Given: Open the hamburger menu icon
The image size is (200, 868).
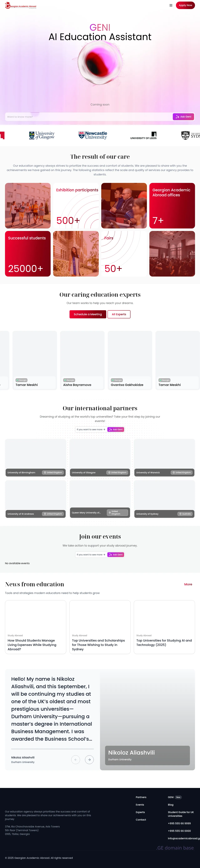Looking at the screenshot, I should click(x=171, y=5).
